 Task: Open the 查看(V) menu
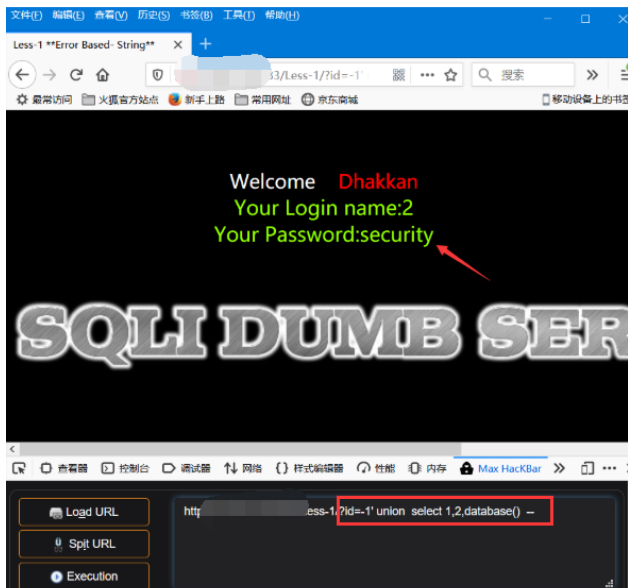tap(111, 15)
